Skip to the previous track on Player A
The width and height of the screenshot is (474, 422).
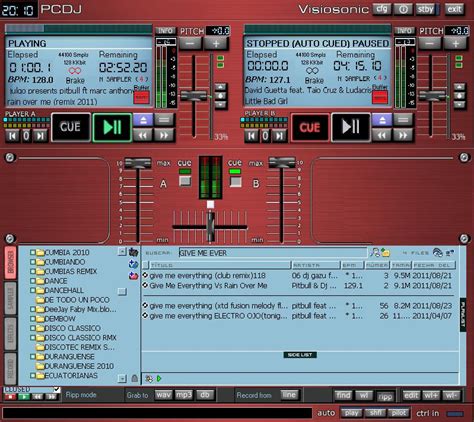[x=12, y=136]
